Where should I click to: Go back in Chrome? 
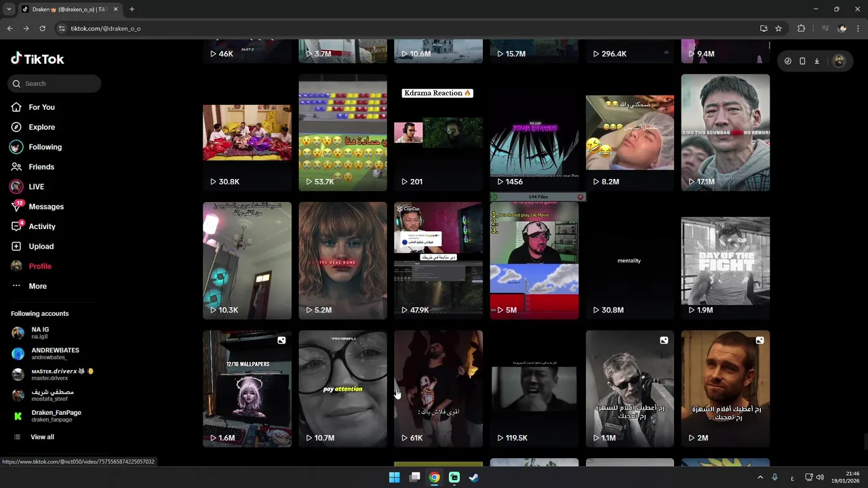click(x=9, y=28)
